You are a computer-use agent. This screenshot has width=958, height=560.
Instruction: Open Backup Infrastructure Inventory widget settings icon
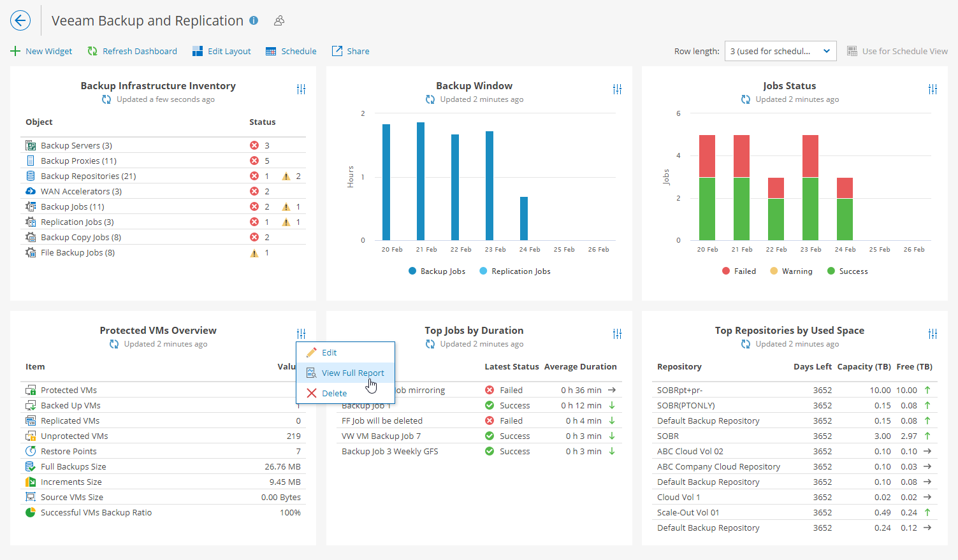[x=301, y=89]
